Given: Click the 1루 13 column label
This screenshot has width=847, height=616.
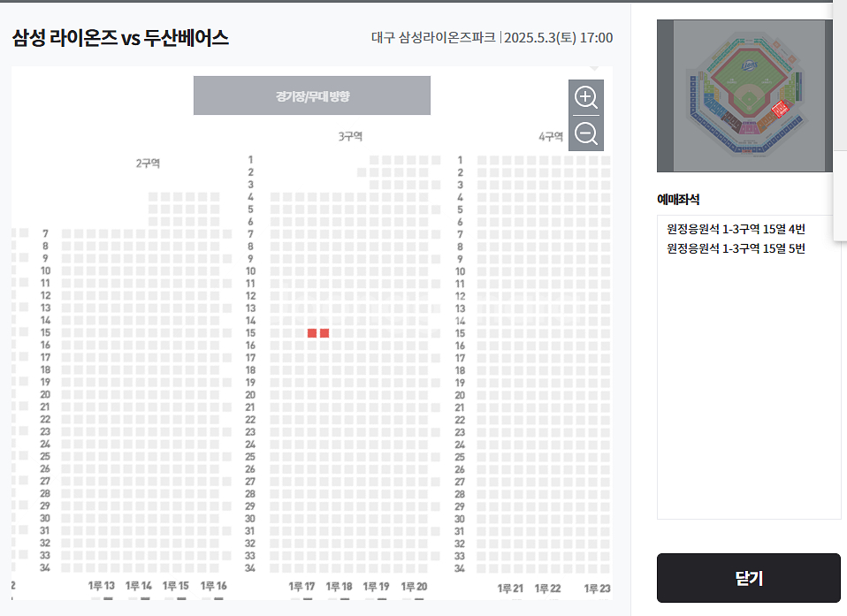Looking at the screenshot, I should (101, 586).
